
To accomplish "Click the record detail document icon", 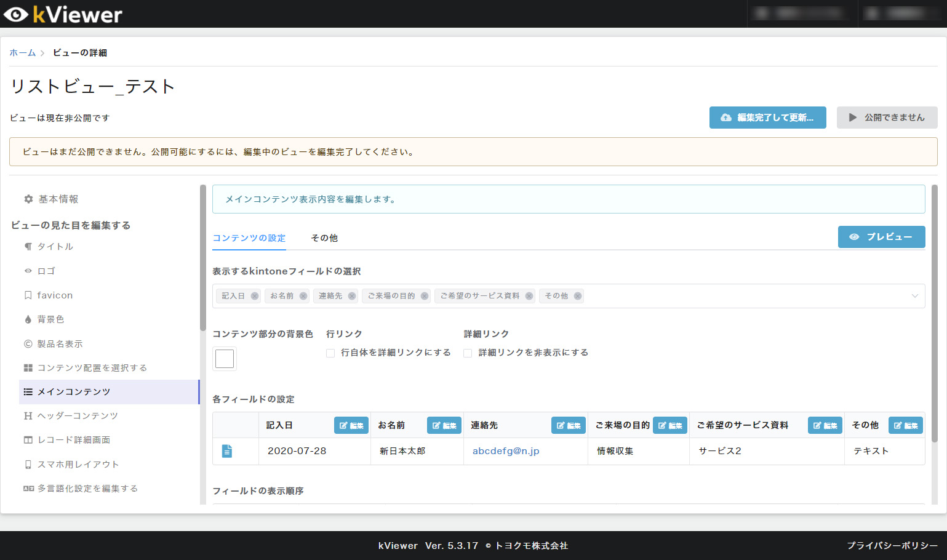I will coord(227,451).
